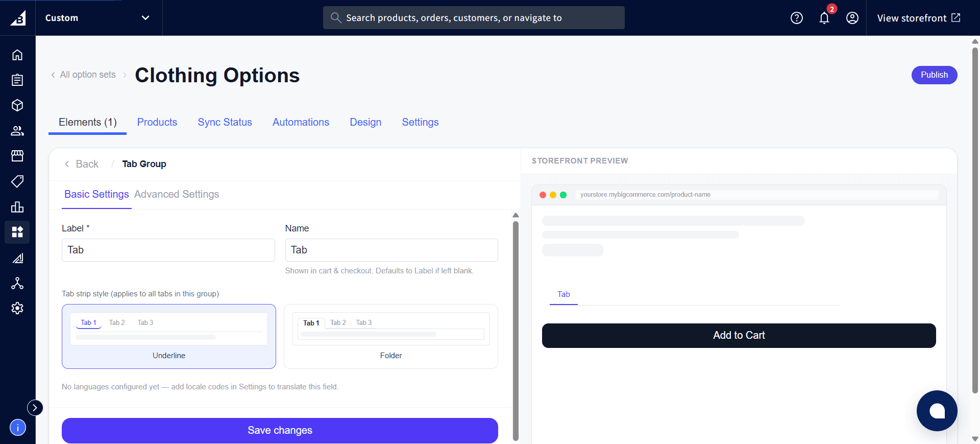The height and width of the screenshot is (444, 980).
Task: Click the "STOREFRONT PREVIEW" heading
Action: pyautogui.click(x=580, y=161)
